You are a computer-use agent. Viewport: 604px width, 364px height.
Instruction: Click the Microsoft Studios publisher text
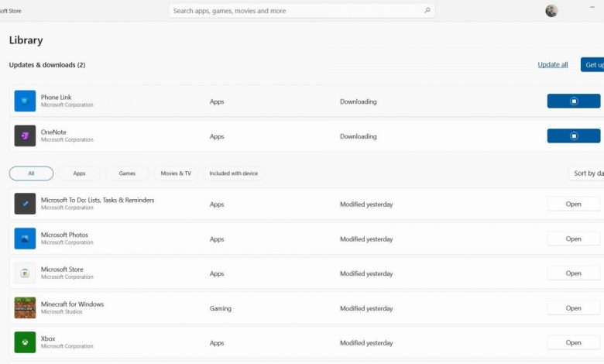[x=62, y=311]
